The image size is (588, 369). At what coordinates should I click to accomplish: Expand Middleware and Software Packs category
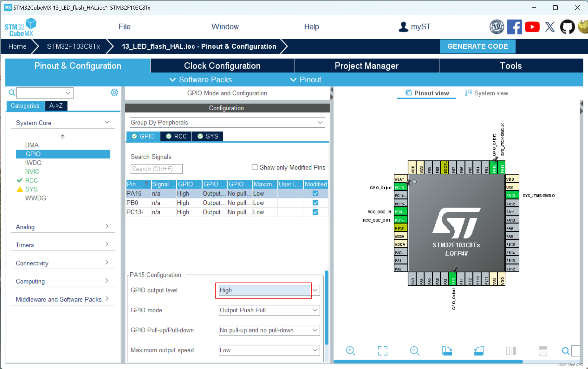(x=63, y=299)
